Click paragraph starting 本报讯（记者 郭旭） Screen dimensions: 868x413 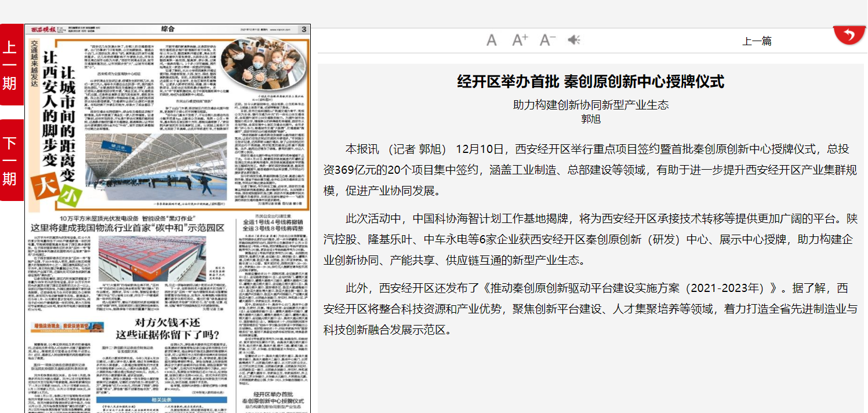click(x=590, y=170)
